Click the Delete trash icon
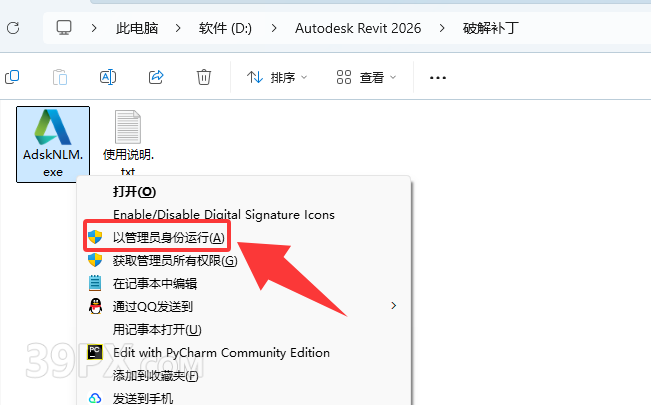 pos(204,77)
